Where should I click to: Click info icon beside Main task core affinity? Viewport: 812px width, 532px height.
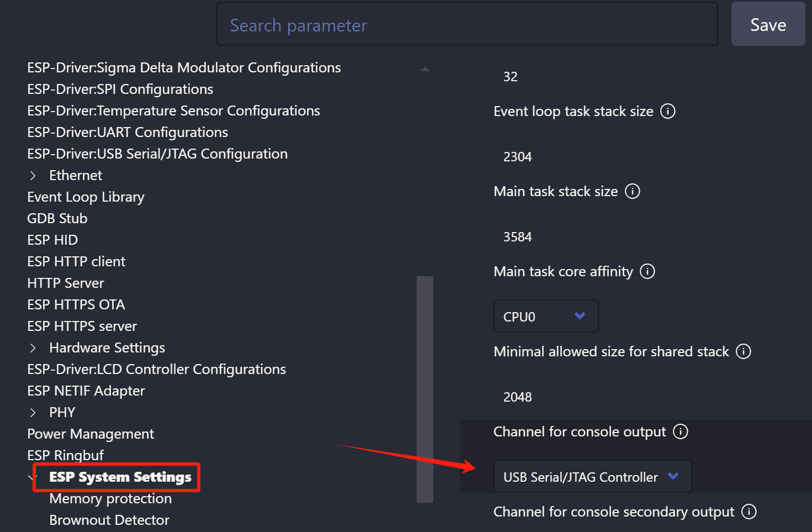pyautogui.click(x=647, y=271)
